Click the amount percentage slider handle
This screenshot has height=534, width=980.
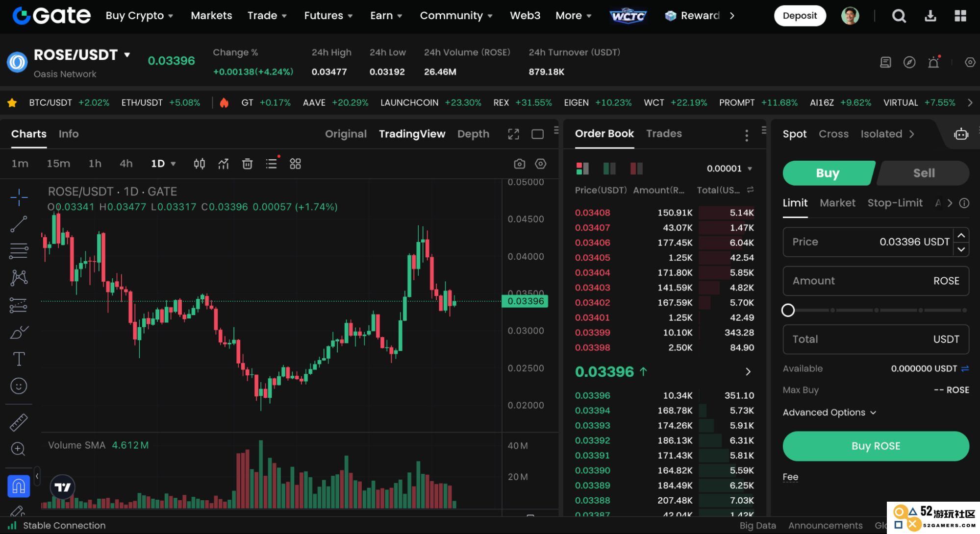788,310
